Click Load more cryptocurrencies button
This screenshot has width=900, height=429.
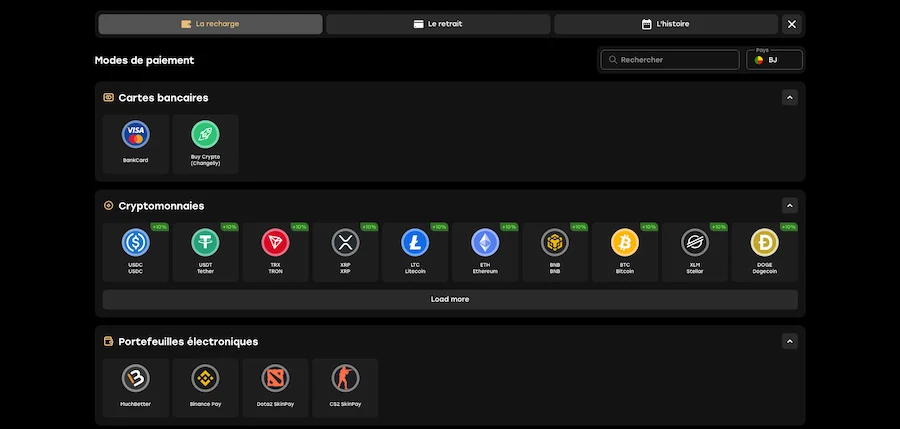point(450,299)
